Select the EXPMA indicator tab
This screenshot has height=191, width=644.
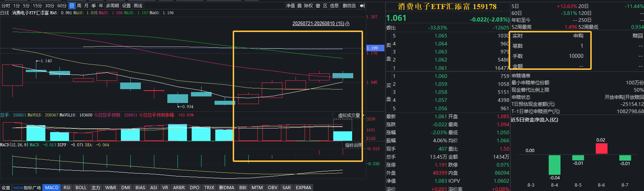point(303,188)
